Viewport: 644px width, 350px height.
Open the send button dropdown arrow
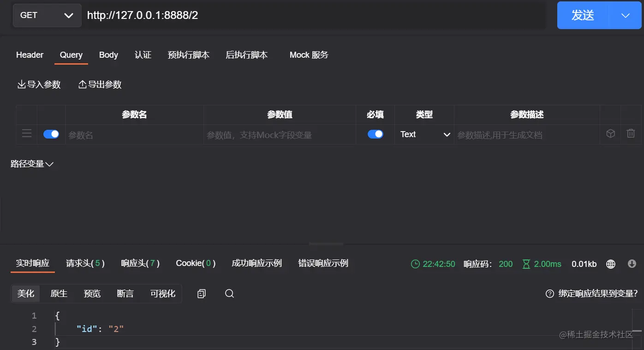click(x=626, y=15)
